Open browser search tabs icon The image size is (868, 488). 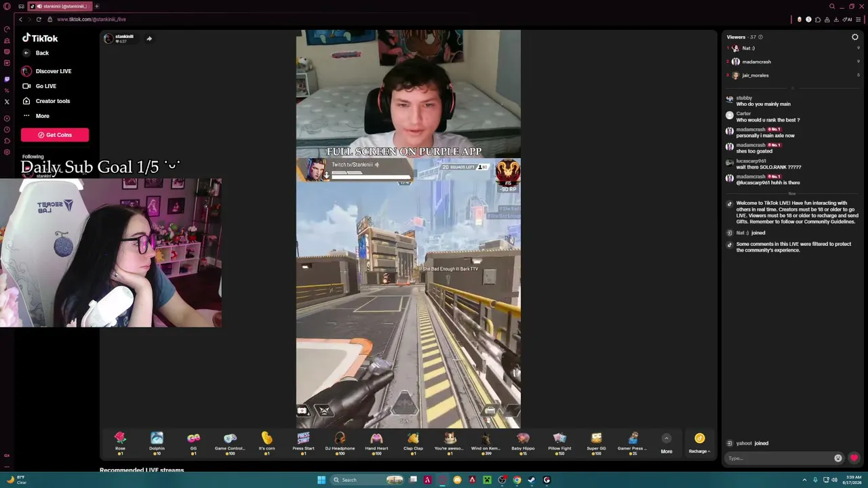(x=832, y=6)
